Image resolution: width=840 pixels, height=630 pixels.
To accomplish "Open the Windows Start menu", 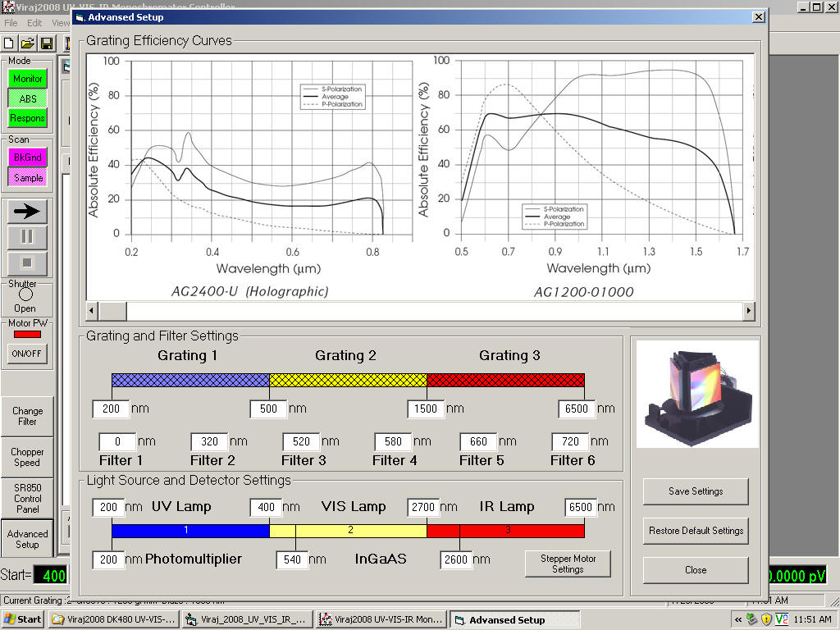I will (22, 620).
